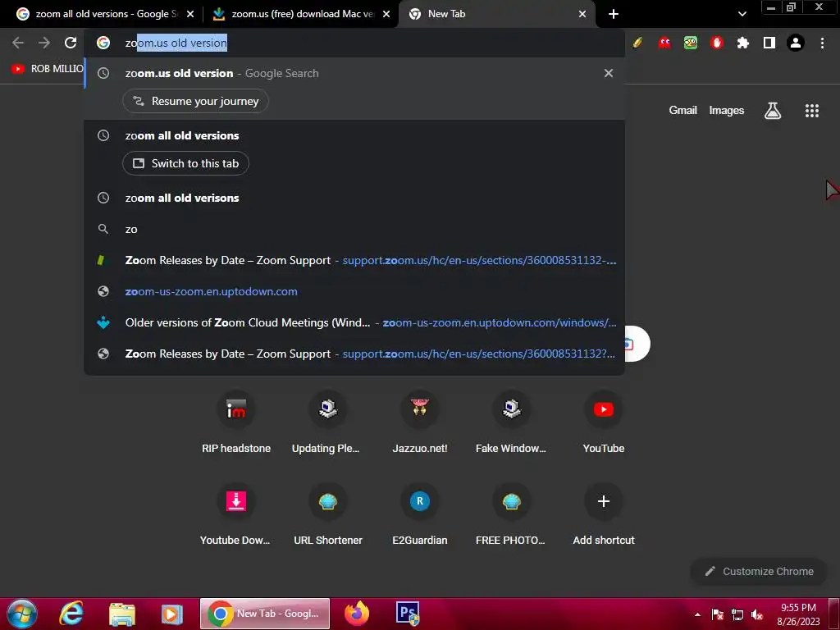This screenshot has width=840, height=630.
Task: Close the New Tab tab
Action: (582, 14)
